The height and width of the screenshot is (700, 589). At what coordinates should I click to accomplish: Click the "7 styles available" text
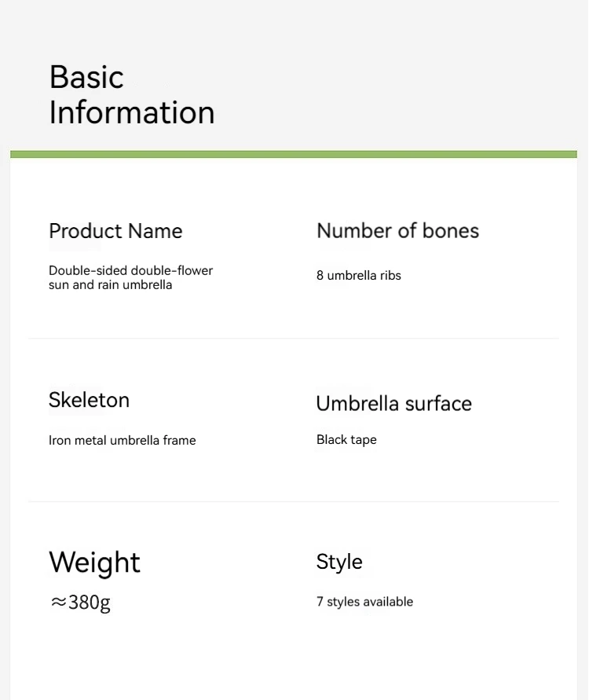[364, 602]
